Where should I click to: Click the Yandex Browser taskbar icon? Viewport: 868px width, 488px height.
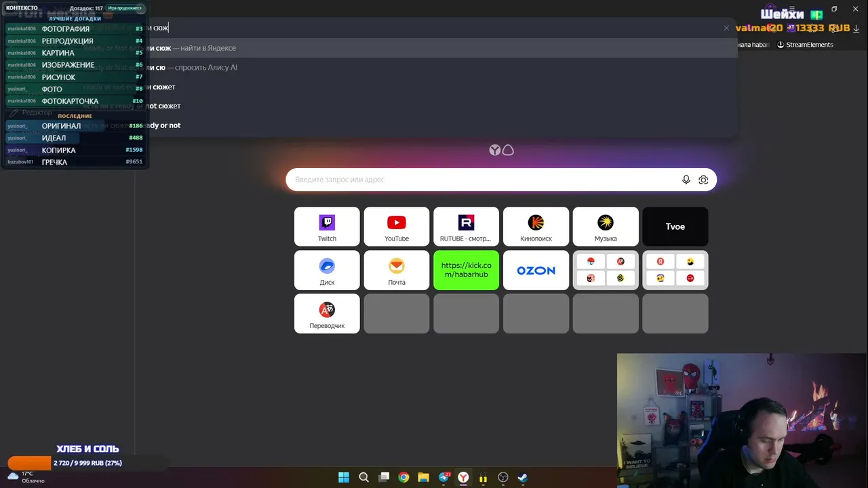pyautogui.click(x=463, y=477)
